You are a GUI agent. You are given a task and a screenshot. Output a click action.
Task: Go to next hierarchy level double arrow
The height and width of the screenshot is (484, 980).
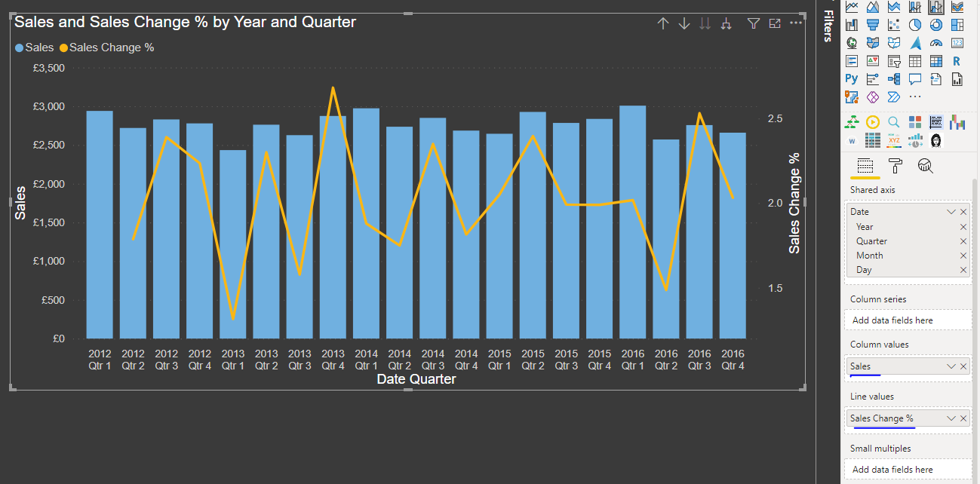tap(705, 23)
